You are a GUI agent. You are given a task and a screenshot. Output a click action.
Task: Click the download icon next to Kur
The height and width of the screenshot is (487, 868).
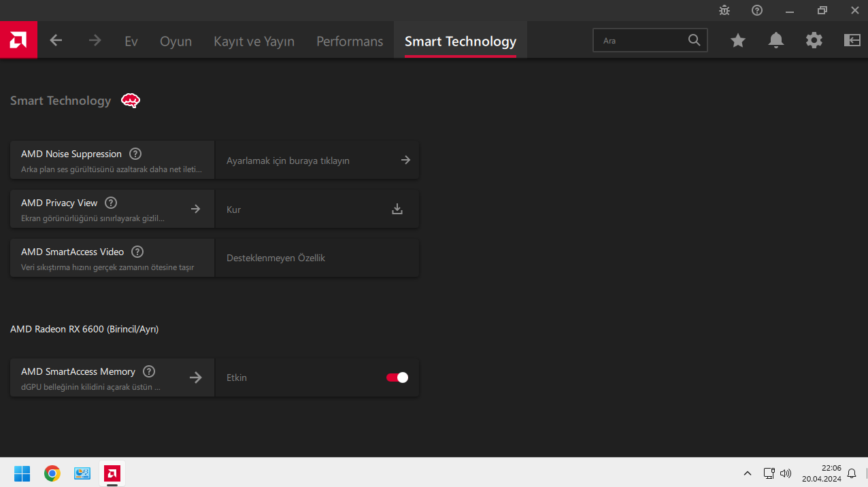[397, 209]
